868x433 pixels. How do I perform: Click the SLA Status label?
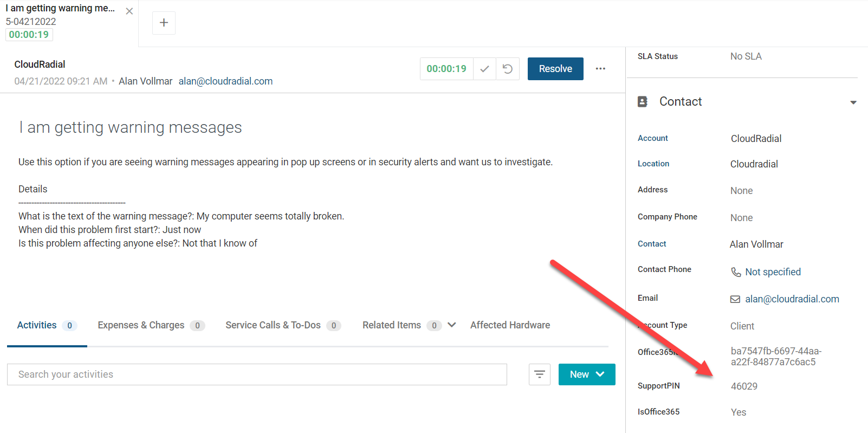658,56
